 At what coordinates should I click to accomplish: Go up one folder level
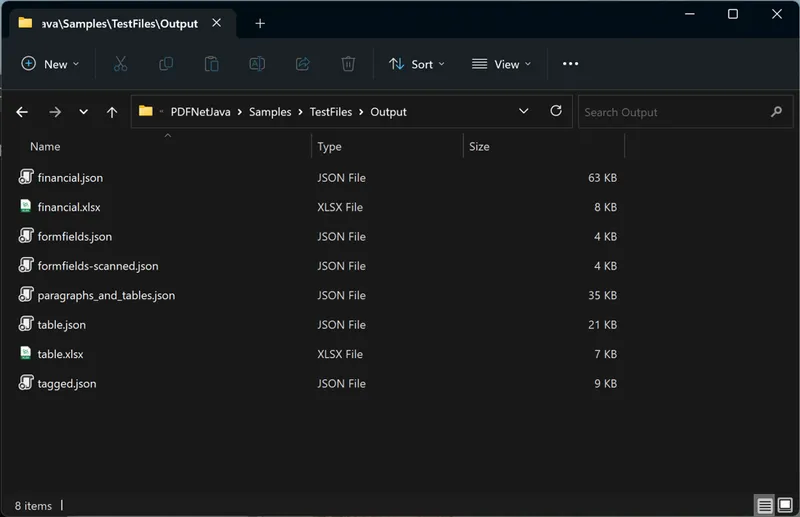point(112,112)
